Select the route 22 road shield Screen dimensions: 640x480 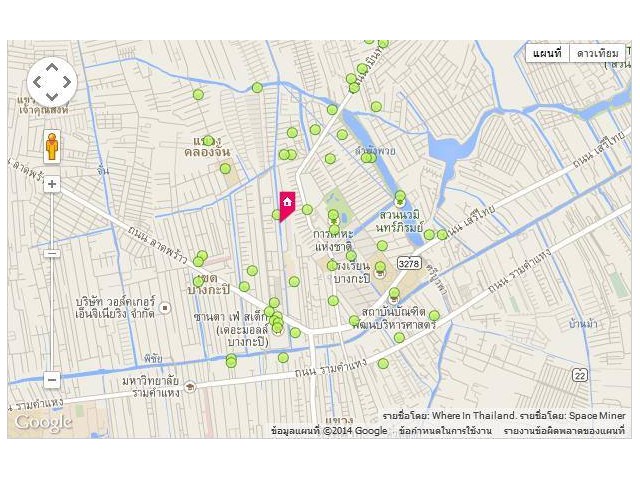tap(580, 375)
